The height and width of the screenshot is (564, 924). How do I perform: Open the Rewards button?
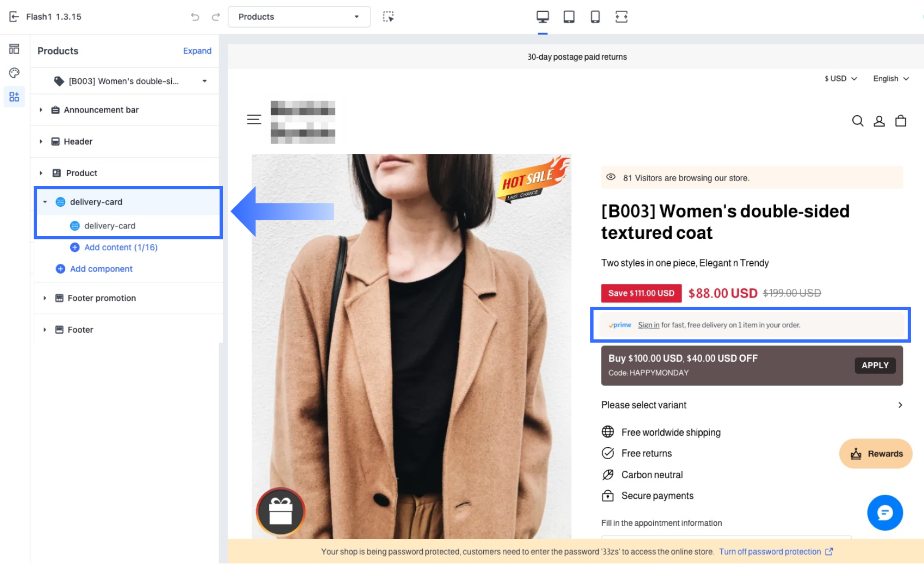(876, 454)
